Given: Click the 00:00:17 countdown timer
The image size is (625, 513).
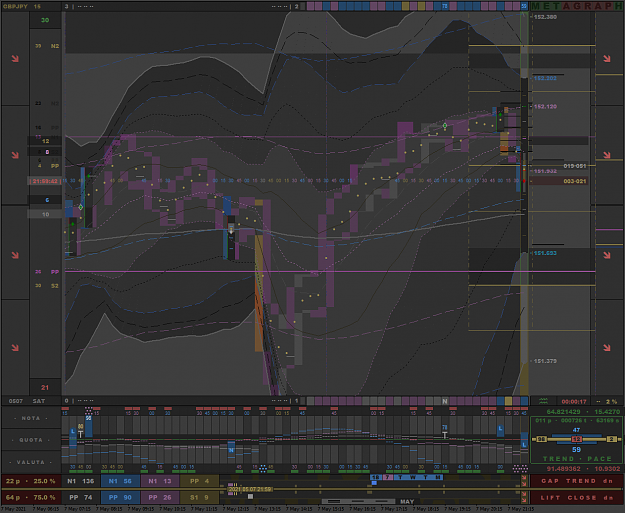Looking at the screenshot, I should (574, 401).
